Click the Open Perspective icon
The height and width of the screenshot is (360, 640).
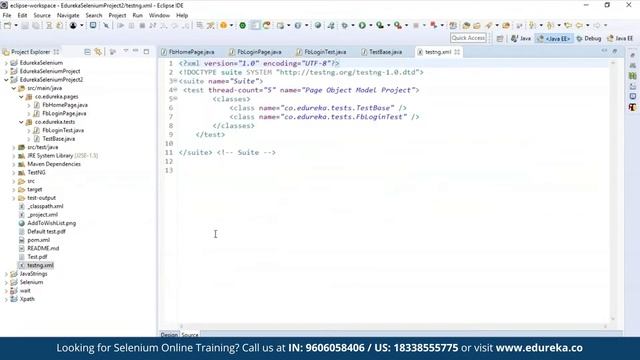pyautogui.click(x=500, y=39)
